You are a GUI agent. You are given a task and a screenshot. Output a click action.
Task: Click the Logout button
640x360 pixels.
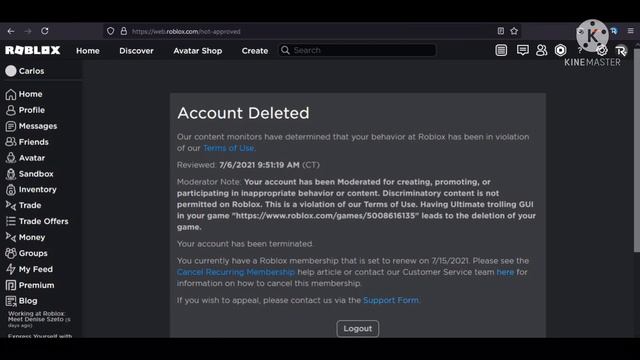358,329
